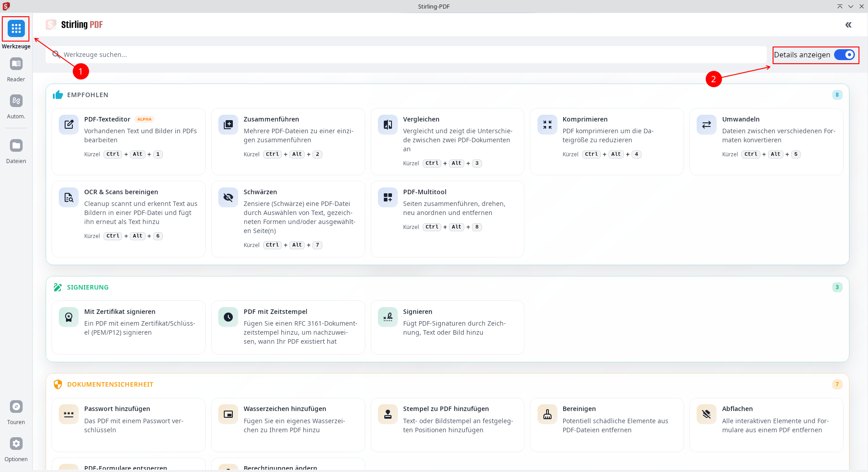The height and width of the screenshot is (472, 868).
Task: Start Touren compass icon in sidebar
Action: pyautogui.click(x=16, y=407)
